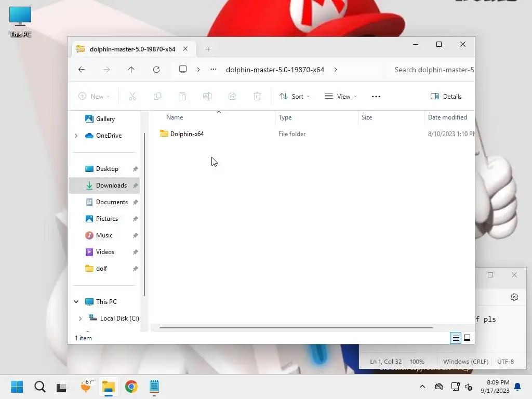
Task: Go up one folder level arrow
Action: coord(131,70)
